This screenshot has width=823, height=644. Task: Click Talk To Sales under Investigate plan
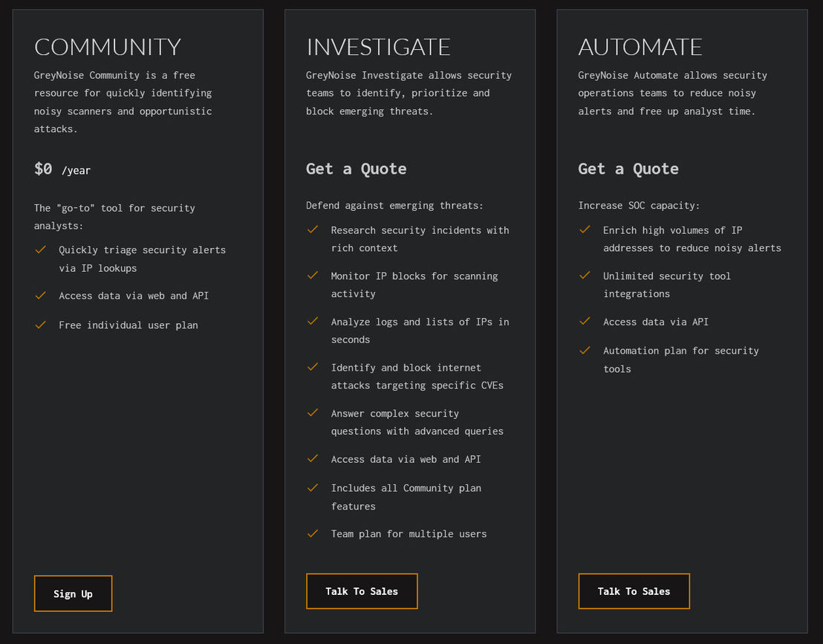(x=362, y=591)
